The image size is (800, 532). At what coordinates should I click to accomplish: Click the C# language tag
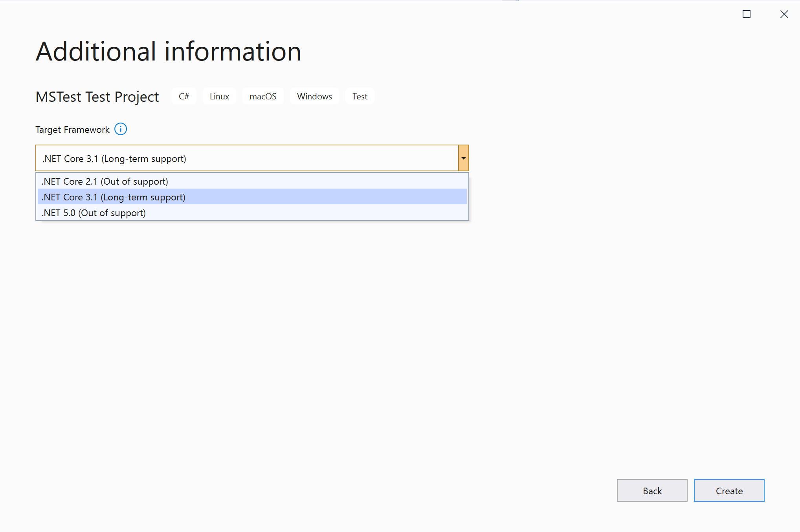tap(184, 96)
